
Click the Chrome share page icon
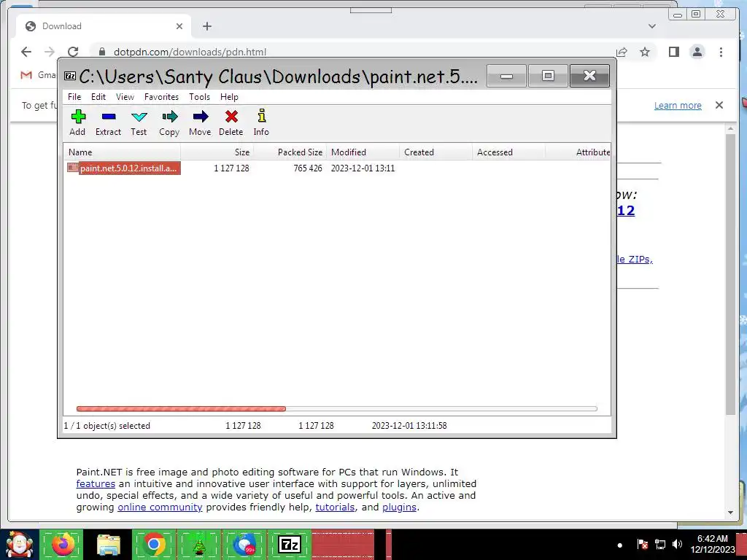(x=622, y=52)
